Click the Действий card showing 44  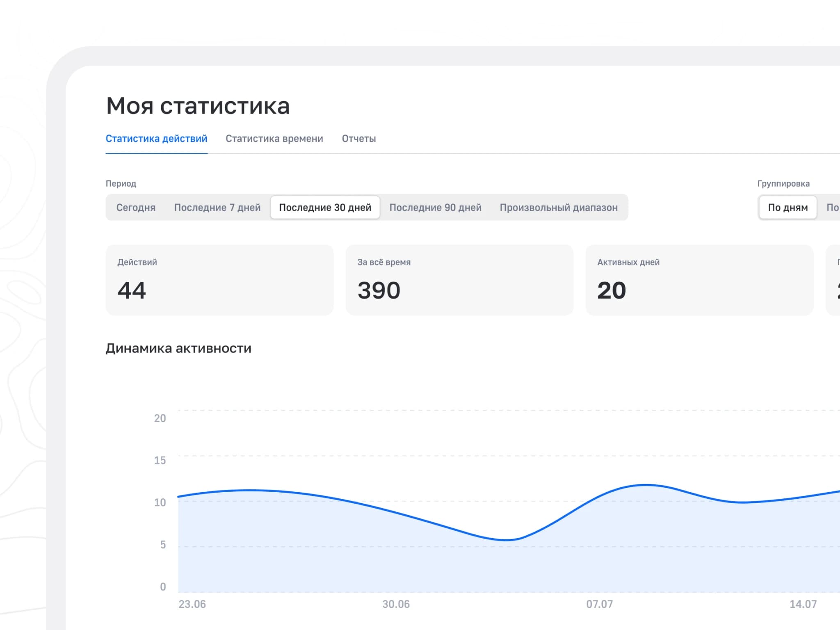click(219, 280)
